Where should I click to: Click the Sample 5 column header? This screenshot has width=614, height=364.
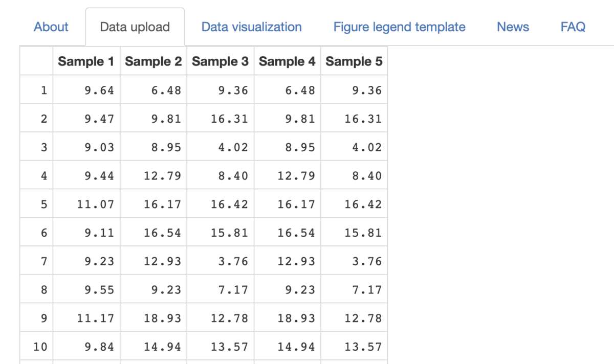point(354,61)
